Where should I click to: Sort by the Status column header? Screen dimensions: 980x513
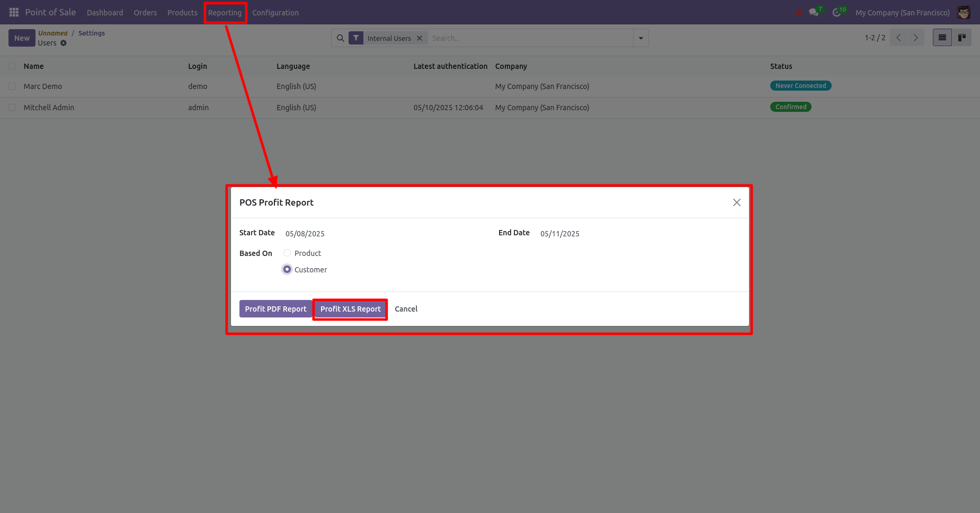coord(781,66)
